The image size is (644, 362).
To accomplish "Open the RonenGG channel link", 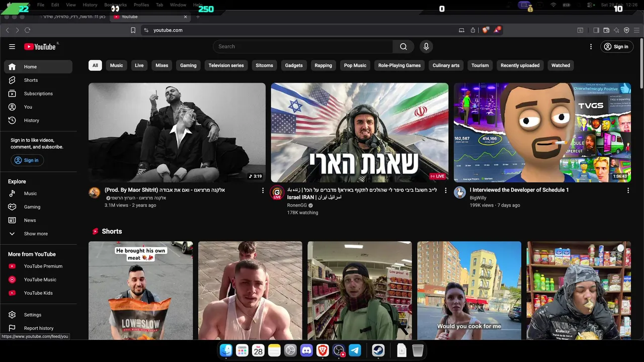I will coord(297,205).
